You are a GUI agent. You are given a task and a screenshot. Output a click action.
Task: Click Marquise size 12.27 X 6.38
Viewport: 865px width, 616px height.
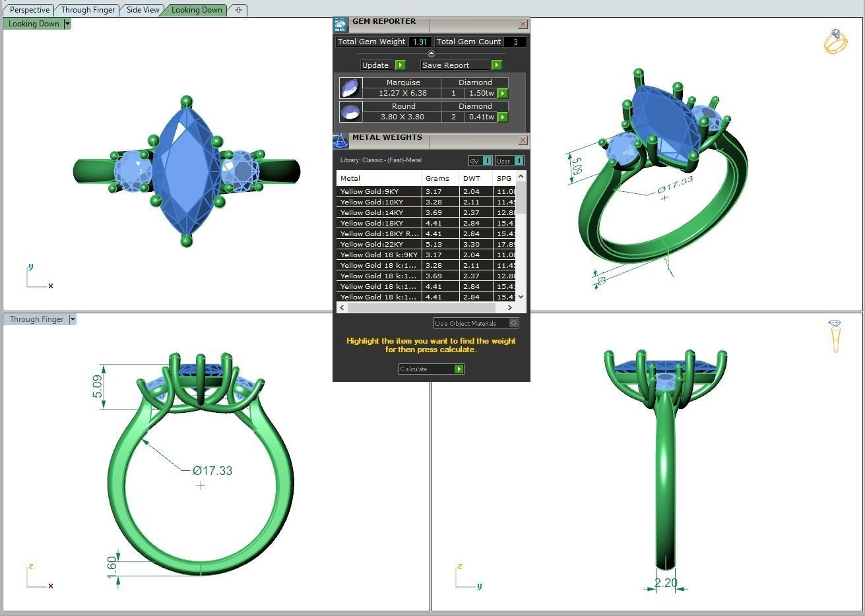[x=402, y=94]
